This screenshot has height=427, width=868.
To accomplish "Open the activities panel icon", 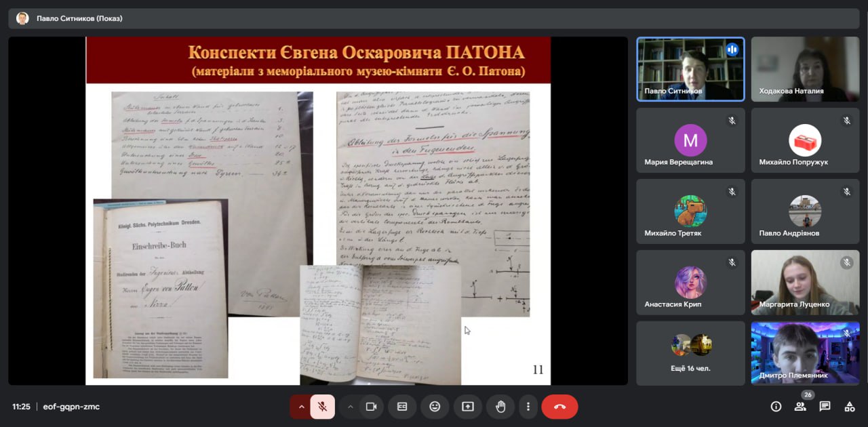I will 849,407.
